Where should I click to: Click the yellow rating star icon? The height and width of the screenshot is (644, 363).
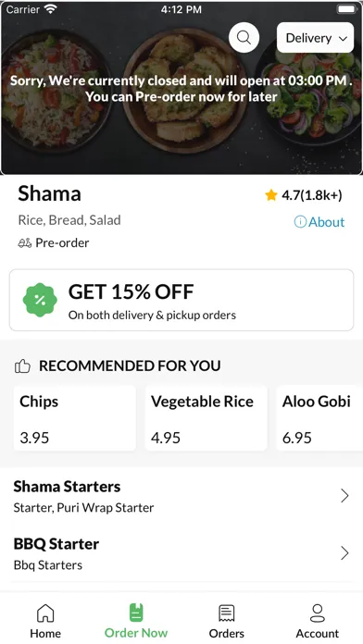coord(271,195)
